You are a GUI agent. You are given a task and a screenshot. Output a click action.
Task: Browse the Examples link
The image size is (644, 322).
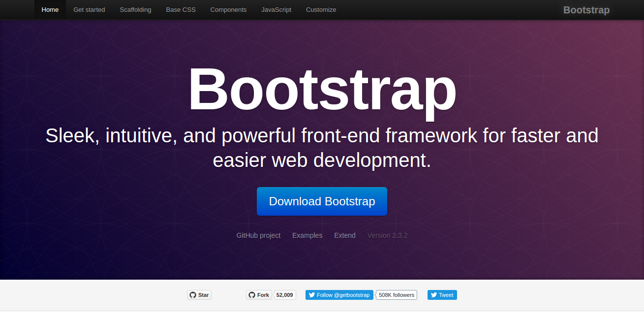coord(307,235)
